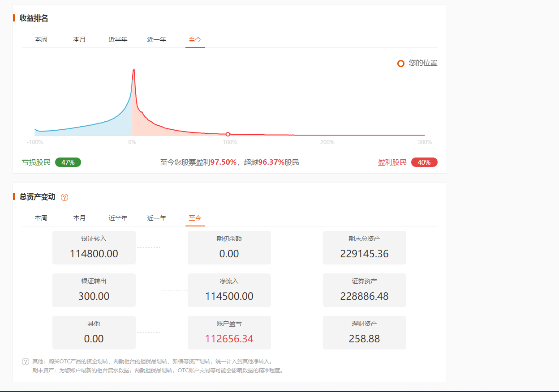Click the 盈利股民 label
Screen dimensions: 559x392
point(392,162)
